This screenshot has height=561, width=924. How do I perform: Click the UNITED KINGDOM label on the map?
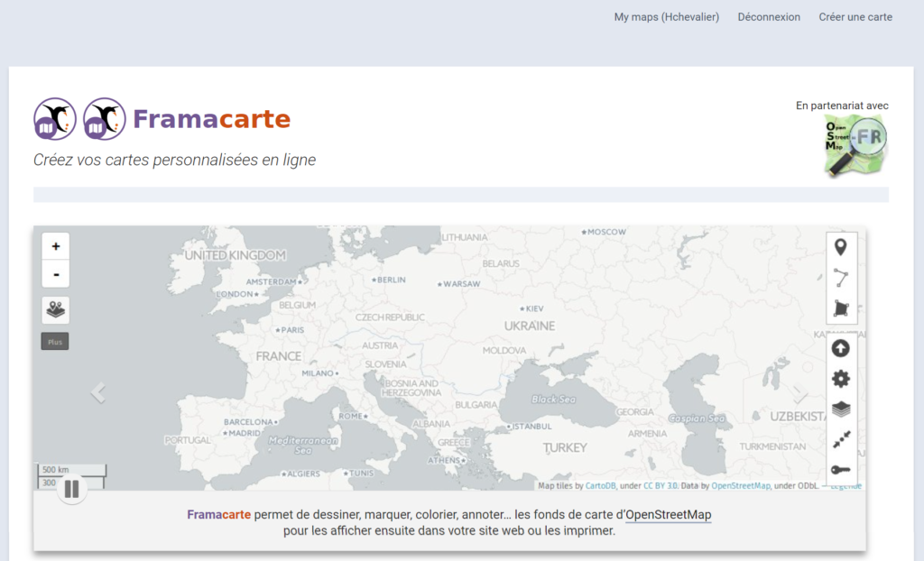[236, 256]
